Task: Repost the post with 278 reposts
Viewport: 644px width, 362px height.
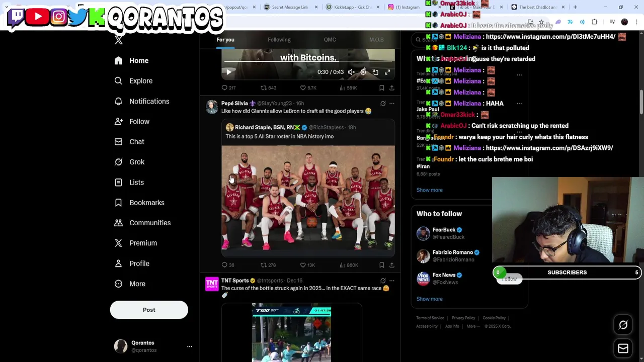Action: [x=268, y=265]
